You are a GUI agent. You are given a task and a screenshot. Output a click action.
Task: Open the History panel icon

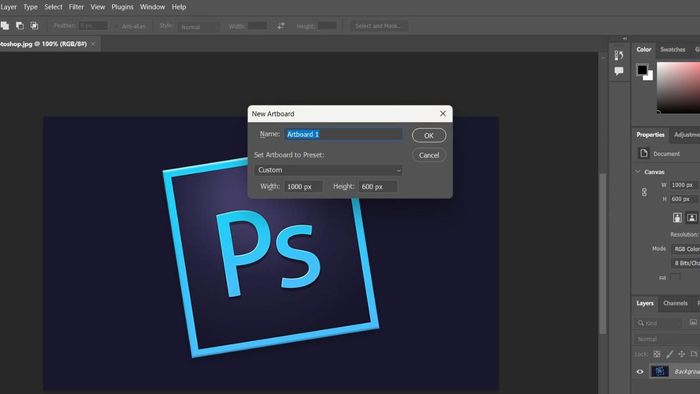point(619,55)
